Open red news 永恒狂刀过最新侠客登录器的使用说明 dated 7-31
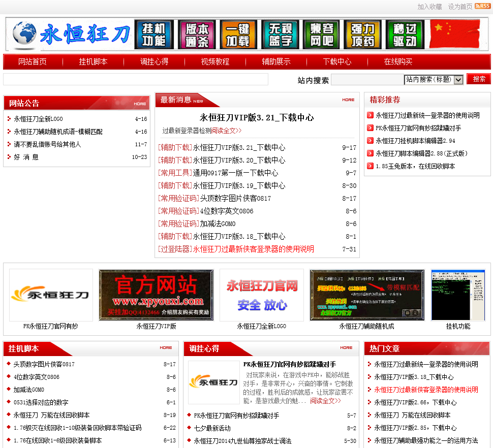Viewport: 493px width, 448px height. 254,249
